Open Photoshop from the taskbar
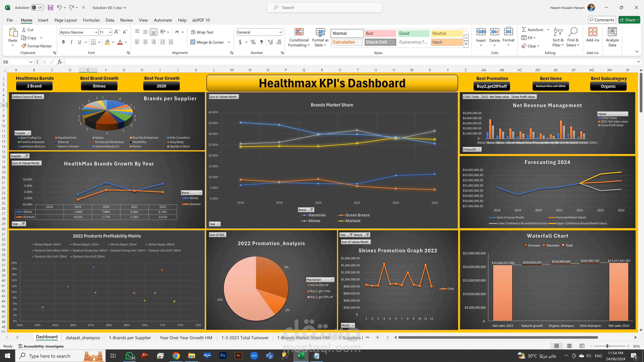Image resolution: width=644 pixels, height=362 pixels. tap(223, 355)
